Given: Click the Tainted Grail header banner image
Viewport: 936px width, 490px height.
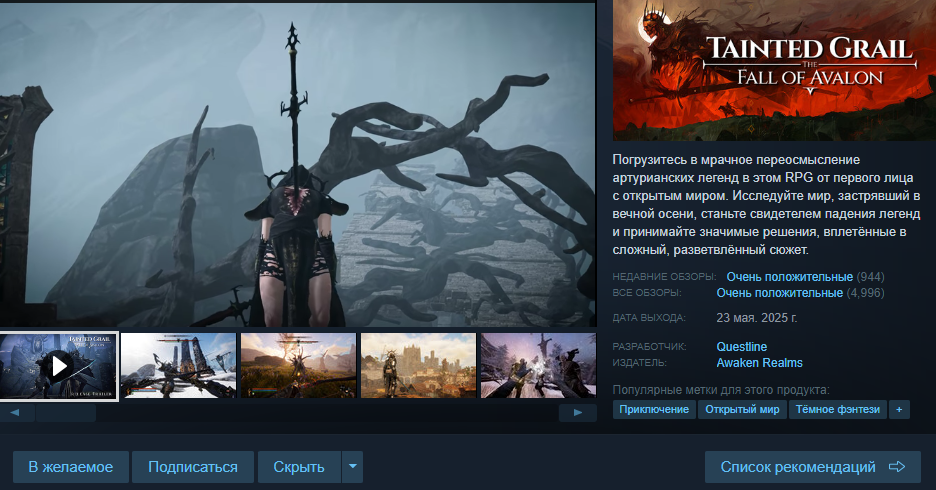Looking at the screenshot, I should [x=774, y=70].
